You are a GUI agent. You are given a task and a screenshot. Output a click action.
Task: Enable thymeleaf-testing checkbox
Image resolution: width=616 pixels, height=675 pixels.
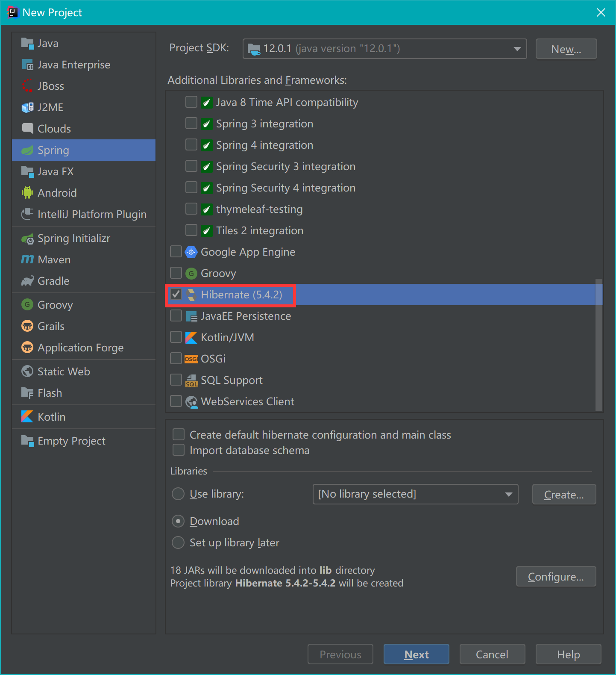(x=191, y=209)
